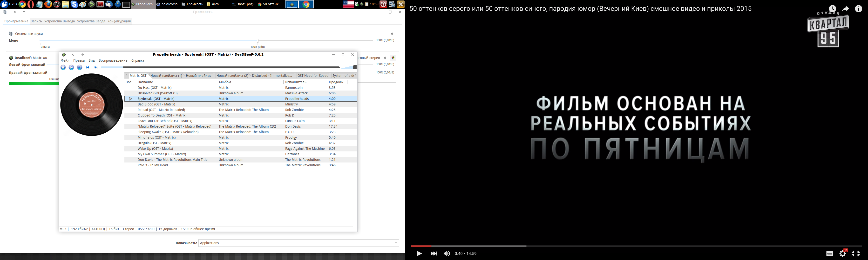Viewport: 868px width, 260px height.
Task: Open the Правка menu in DeaDBeeF
Action: click(x=79, y=60)
